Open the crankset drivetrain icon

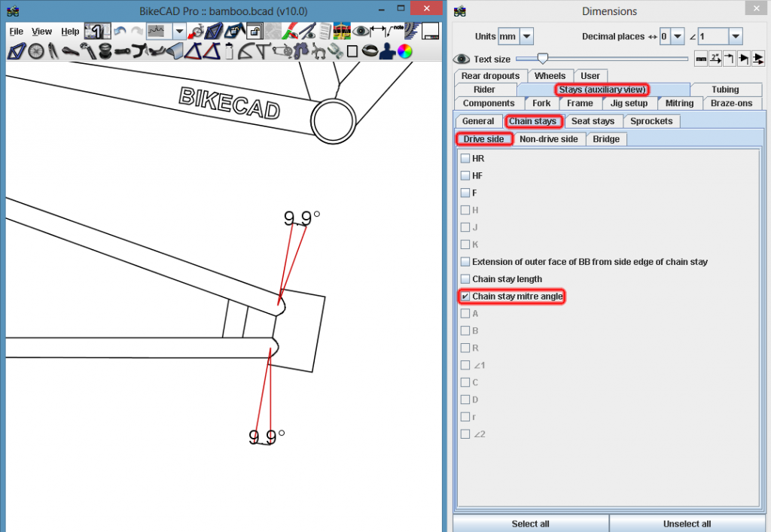pyautogui.click(x=283, y=51)
